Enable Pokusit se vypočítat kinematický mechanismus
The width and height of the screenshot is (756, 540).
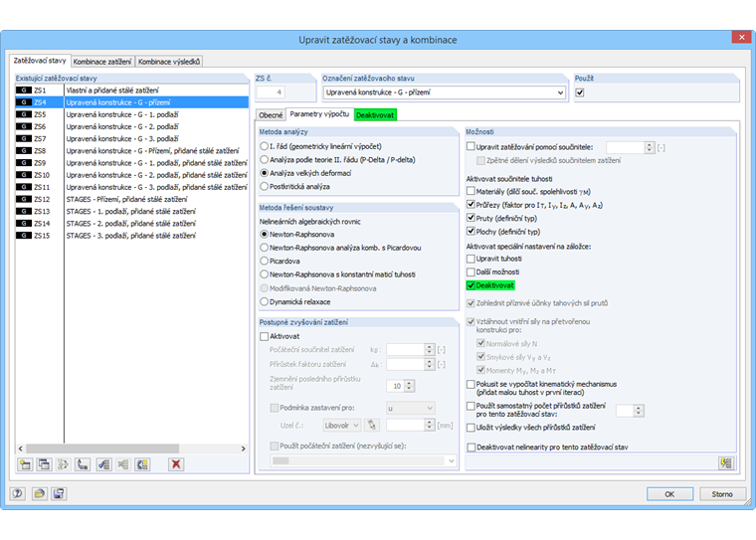pyautogui.click(x=472, y=384)
